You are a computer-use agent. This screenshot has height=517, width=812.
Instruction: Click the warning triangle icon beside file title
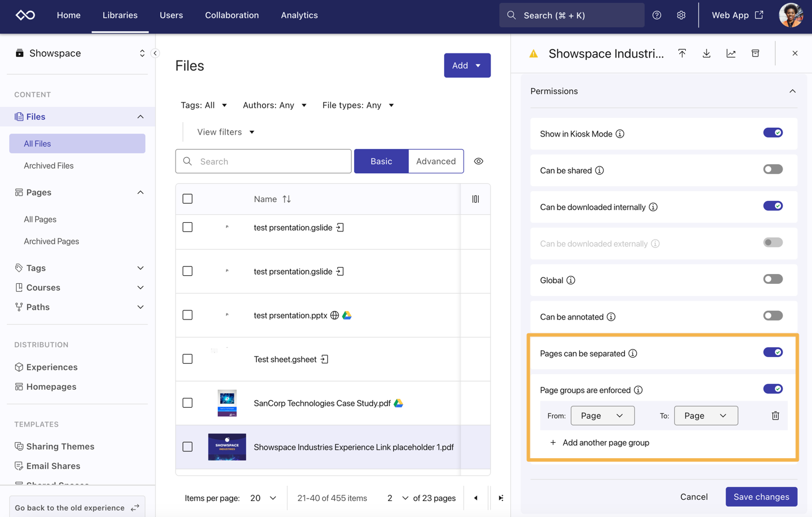coord(534,54)
